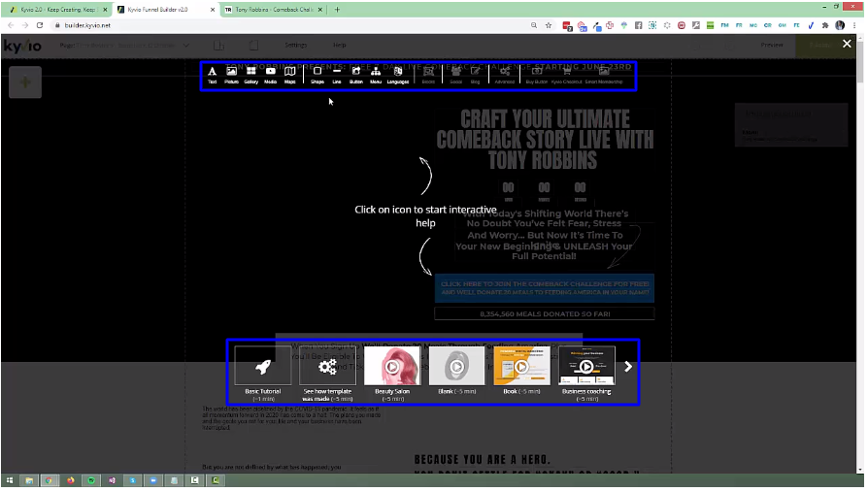Click the plus add-element button
This screenshot has height=492, width=868.
(x=25, y=82)
